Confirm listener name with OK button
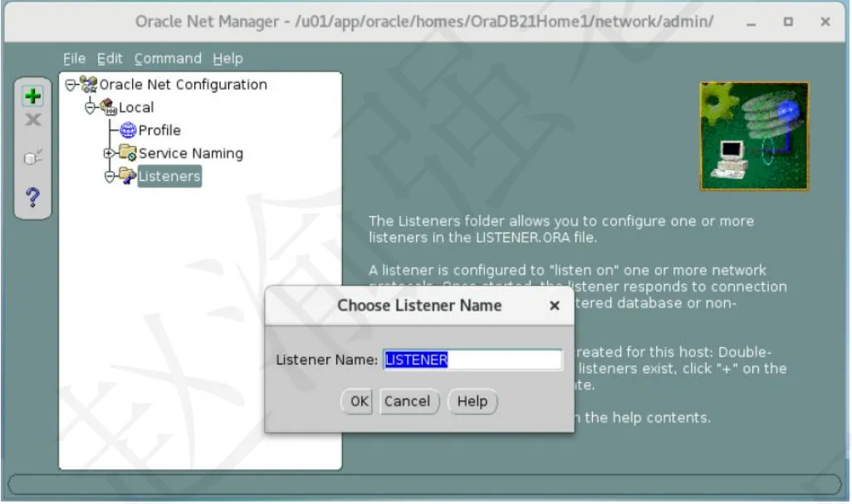 pyautogui.click(x=357, y=401)
